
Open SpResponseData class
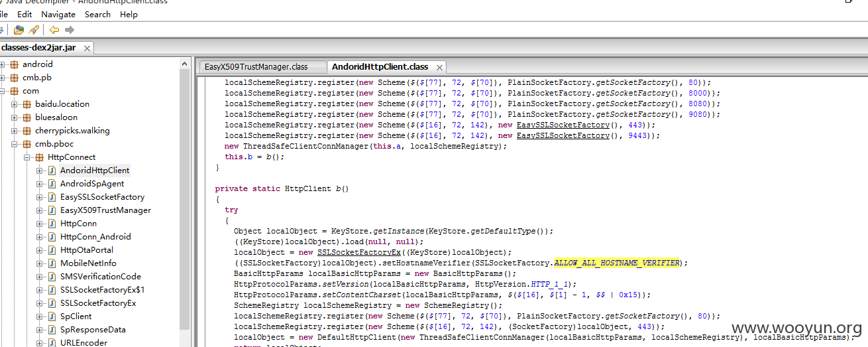(x=93, y=330)
